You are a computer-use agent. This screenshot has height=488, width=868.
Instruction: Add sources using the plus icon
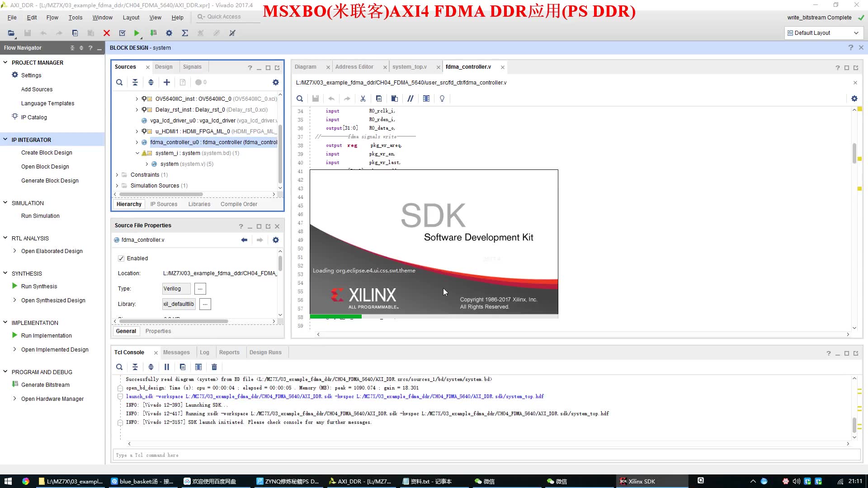(167, 82)
